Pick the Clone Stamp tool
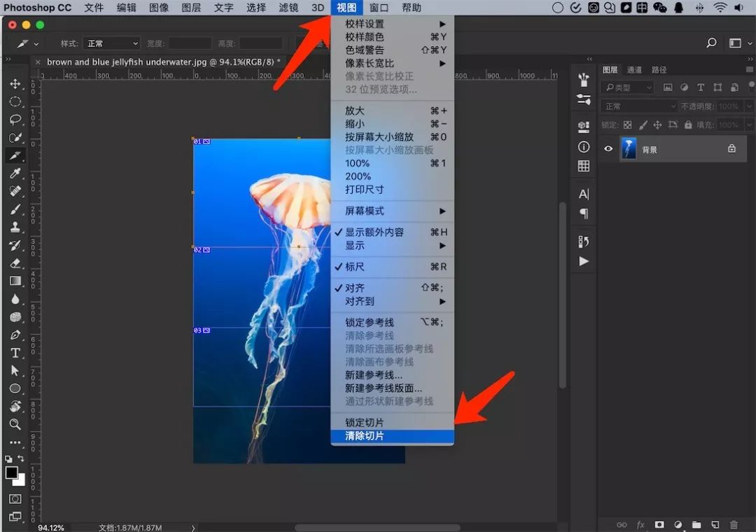The width and height of the screenshot is (756, 532). pos(15,227)
